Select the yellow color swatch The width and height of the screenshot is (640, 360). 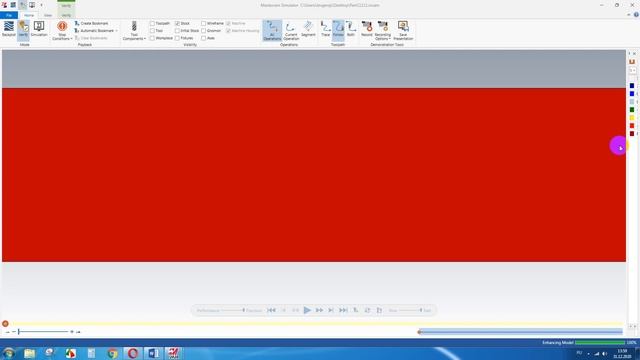coord(632,118)
